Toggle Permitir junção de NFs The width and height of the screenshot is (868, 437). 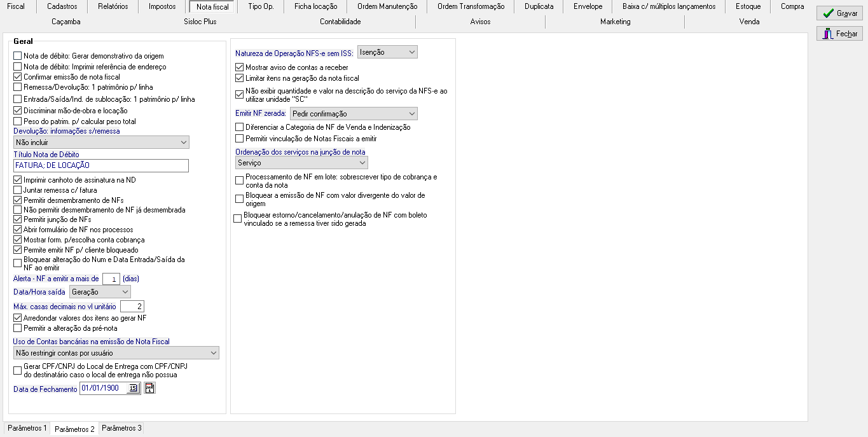18,219
